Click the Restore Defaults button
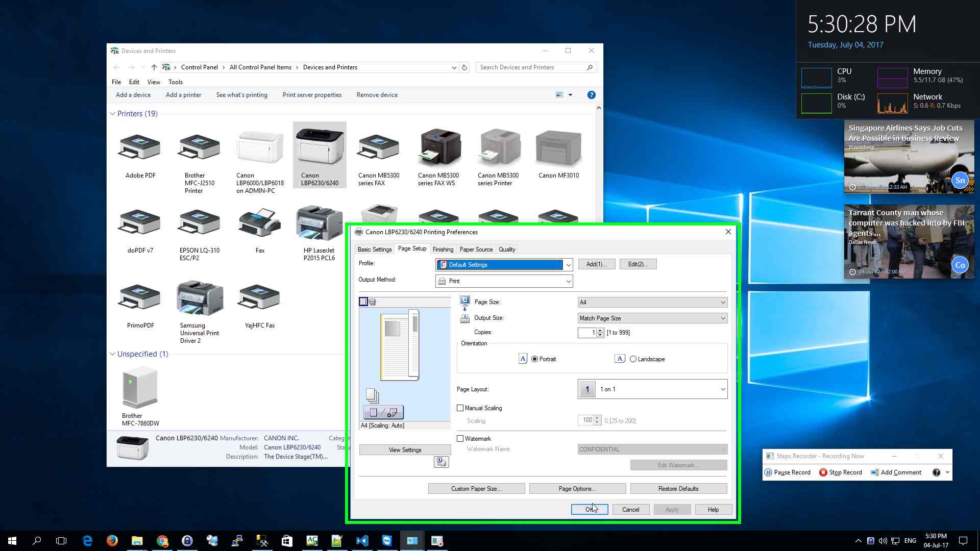 point(678,489)
